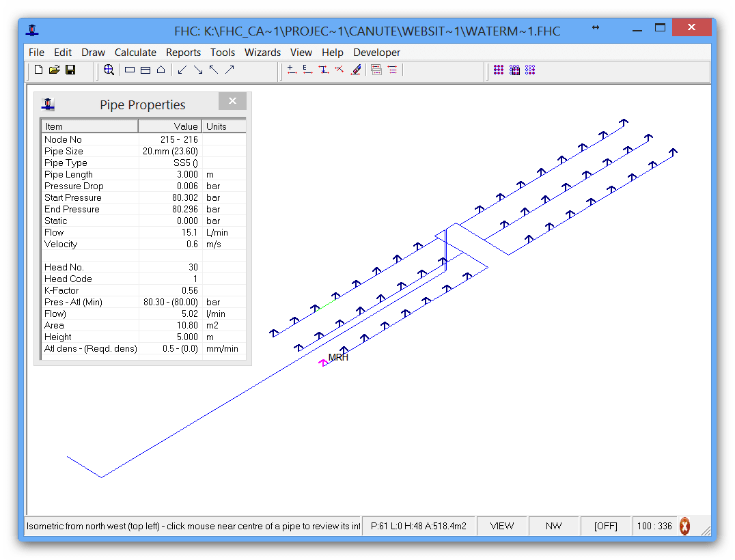
Task: Toggle the [OFF] status bar indicator
Action: tap(605, 526)
